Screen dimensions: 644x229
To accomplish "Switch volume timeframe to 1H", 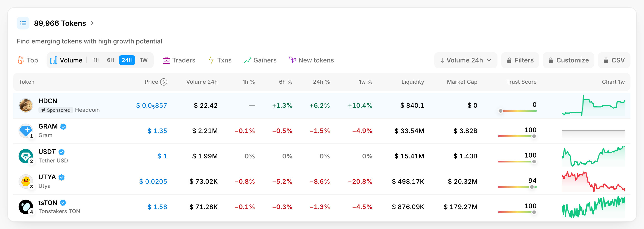I will tap(97, 60).
